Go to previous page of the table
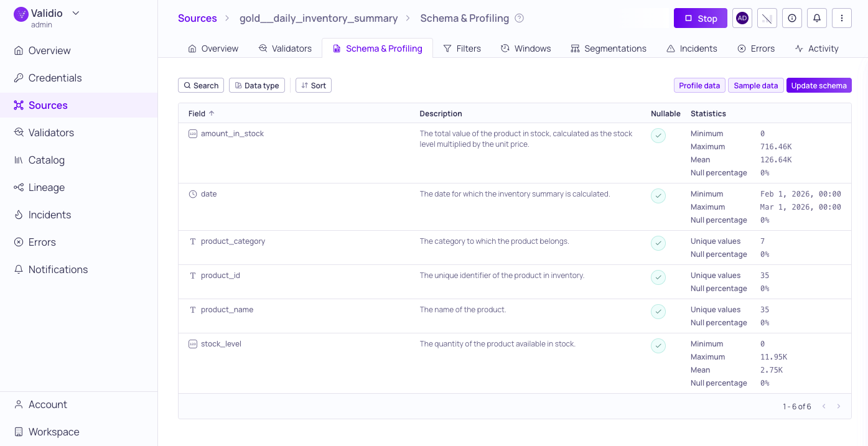868x446 pixels. coord(824,406)
